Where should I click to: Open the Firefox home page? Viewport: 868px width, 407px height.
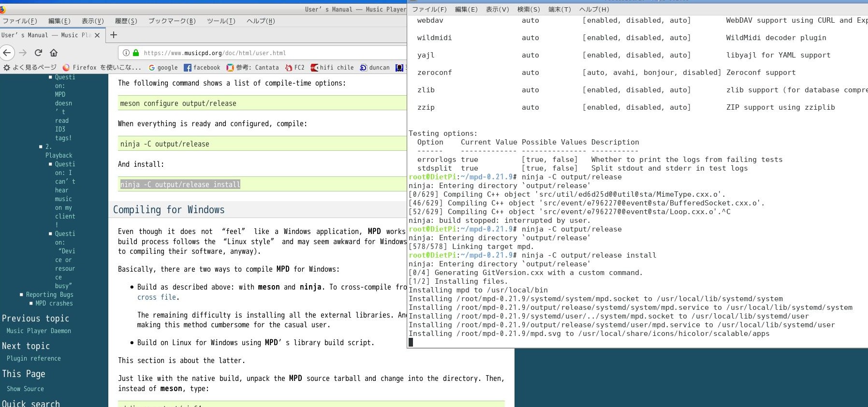[54, 53]
